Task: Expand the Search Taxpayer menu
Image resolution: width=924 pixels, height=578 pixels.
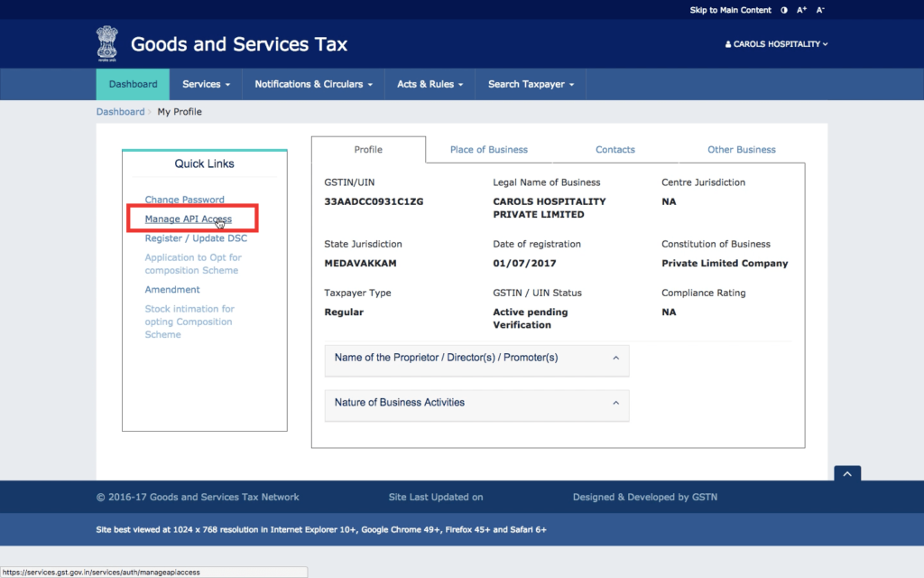Action: click(x=531, y=84)
